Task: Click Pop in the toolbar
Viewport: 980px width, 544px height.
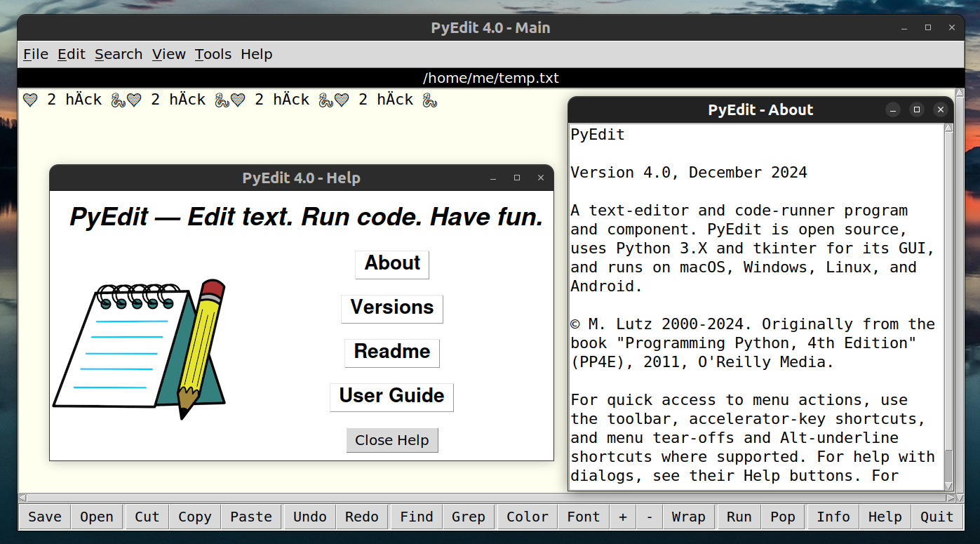Action: tap(783, 517)
